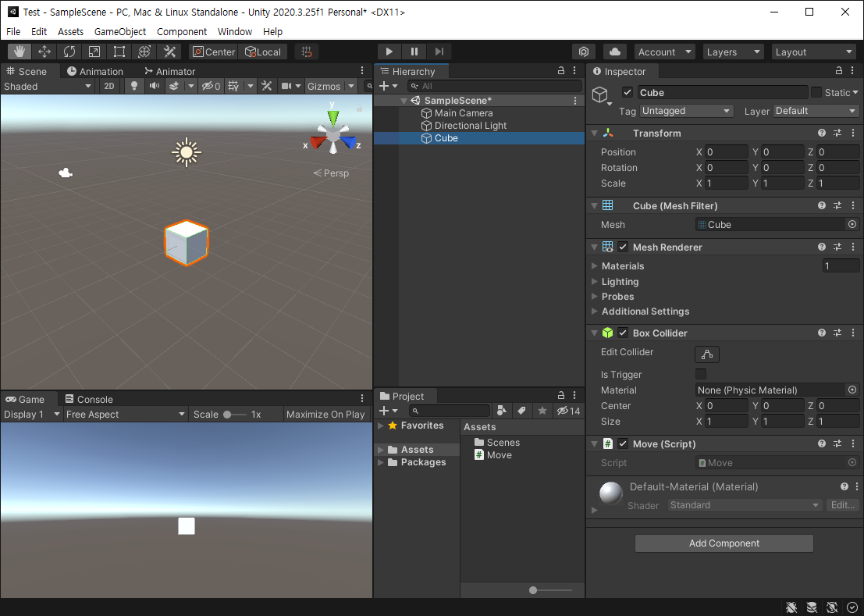Select the Transform tool
This screenshot has height=616, width=864.
pyautogui.click(x=144, y=52)
